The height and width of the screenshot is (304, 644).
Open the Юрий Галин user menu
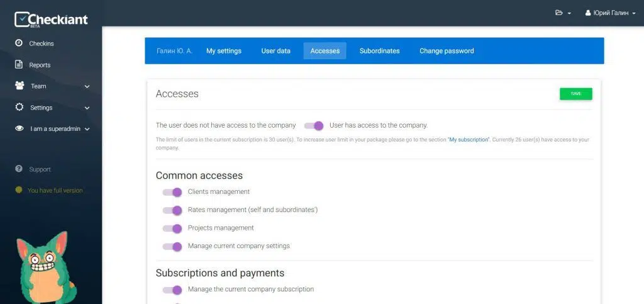click(x=610, y=13)
